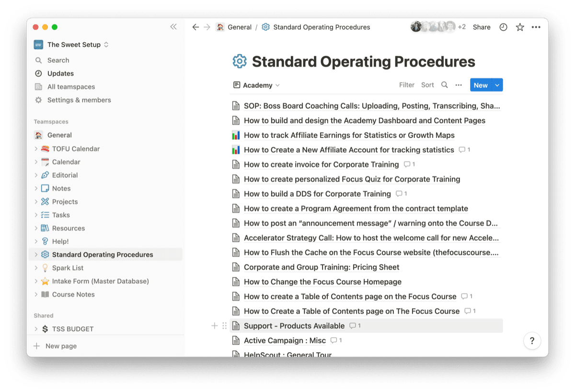
Task: Open Course Notes page in sidebar
Action: click(73, 294)
